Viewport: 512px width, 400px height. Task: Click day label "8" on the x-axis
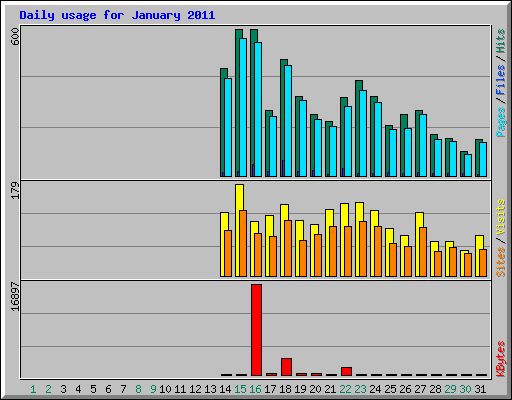138,389
